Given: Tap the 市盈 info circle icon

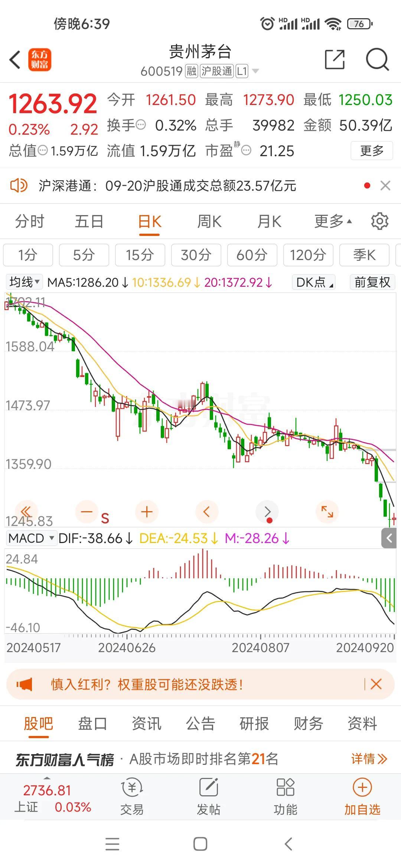Looking at the screenshot, I should click(x=246, y=150).
